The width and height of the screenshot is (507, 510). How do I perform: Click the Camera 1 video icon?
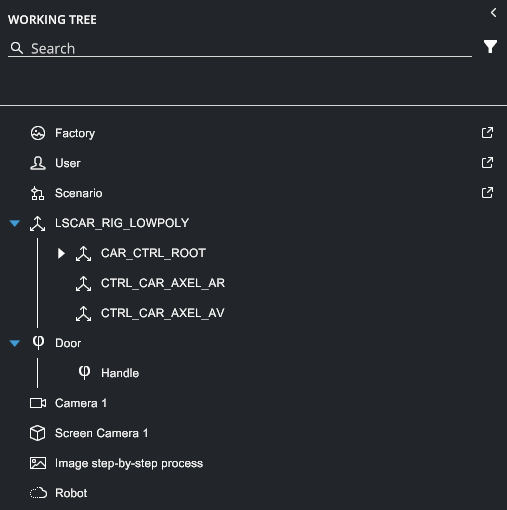pos(38,403)
